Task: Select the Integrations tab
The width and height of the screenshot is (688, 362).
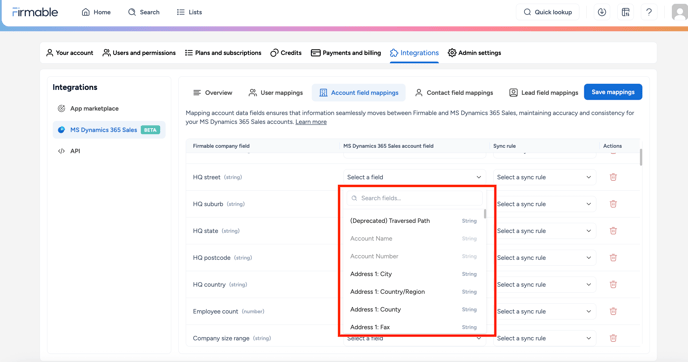Action: pos(414,53)
